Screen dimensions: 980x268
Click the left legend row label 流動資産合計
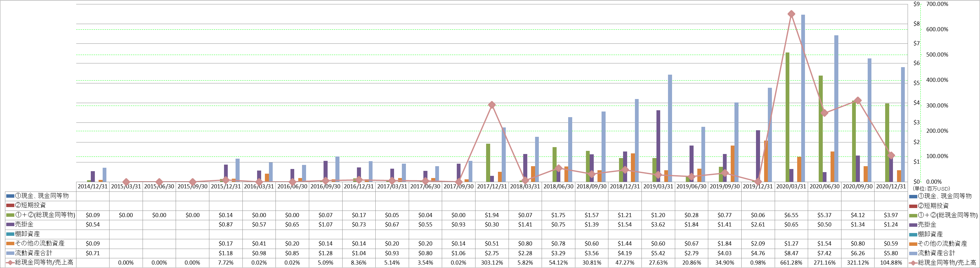[33, 253]
